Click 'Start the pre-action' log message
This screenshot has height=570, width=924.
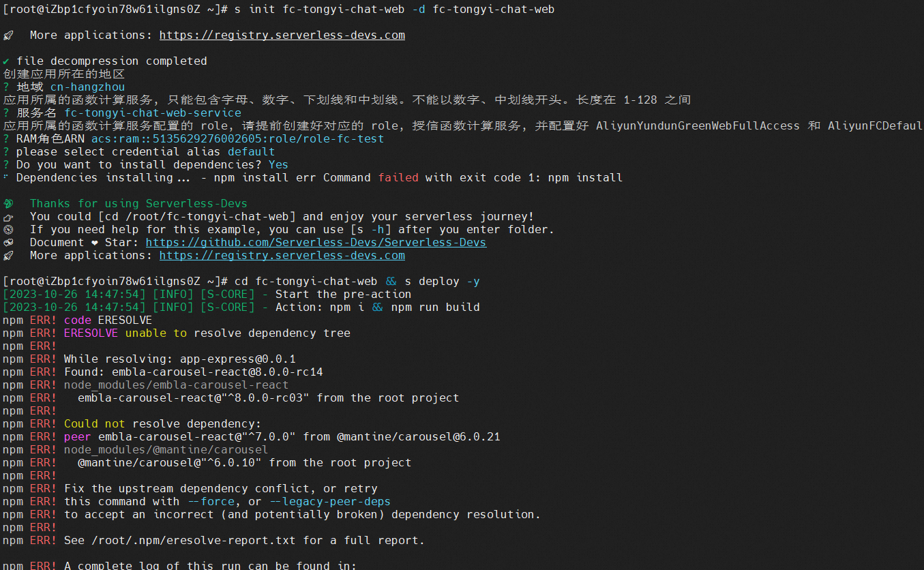343,295
